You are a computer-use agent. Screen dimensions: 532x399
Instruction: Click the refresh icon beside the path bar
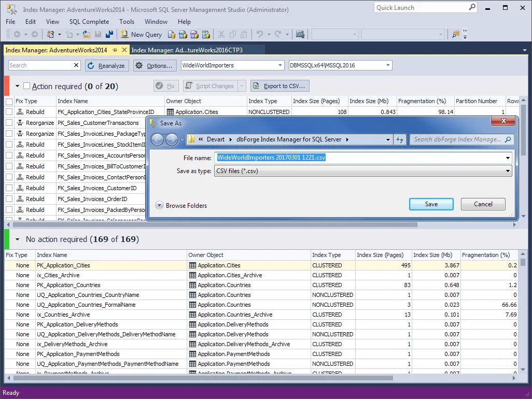point(400,139)
